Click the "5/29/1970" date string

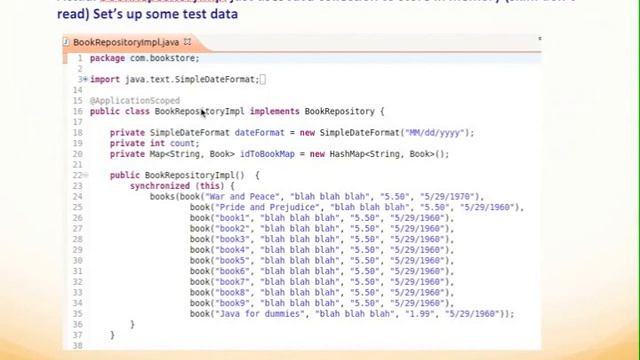(447, 196)
